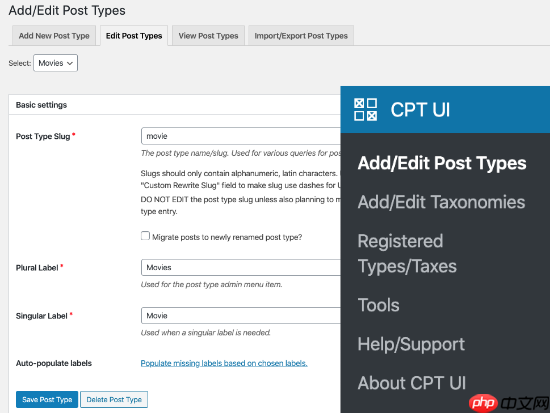This screenshot has width=550, height=413.
Task: Click the Post Type Slug input field
Action: click(x=241, y=136)
